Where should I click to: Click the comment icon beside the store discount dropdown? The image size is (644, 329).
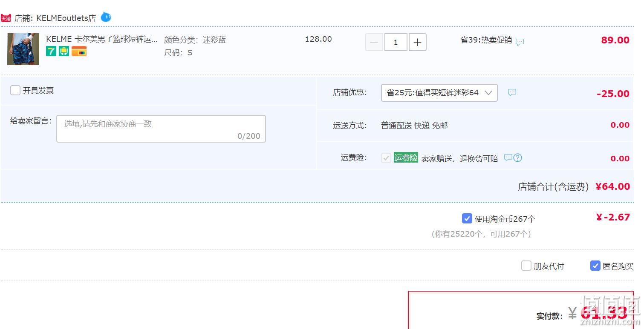(x=512, y=92)
